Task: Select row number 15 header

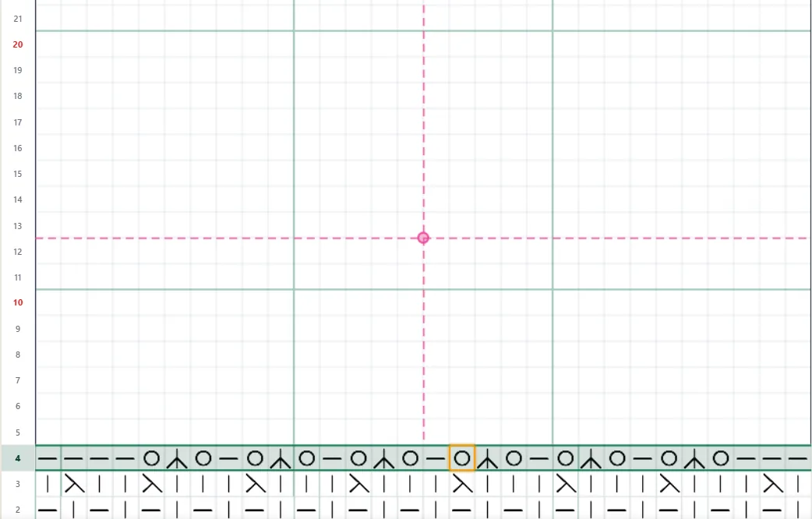Action: (18, 174)
